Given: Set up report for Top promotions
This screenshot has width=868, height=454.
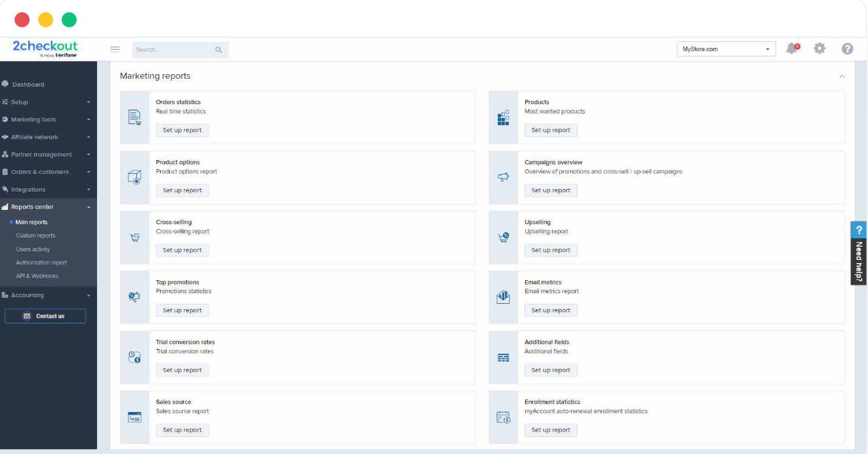Looking at the screenshot, I should point(182,310).
